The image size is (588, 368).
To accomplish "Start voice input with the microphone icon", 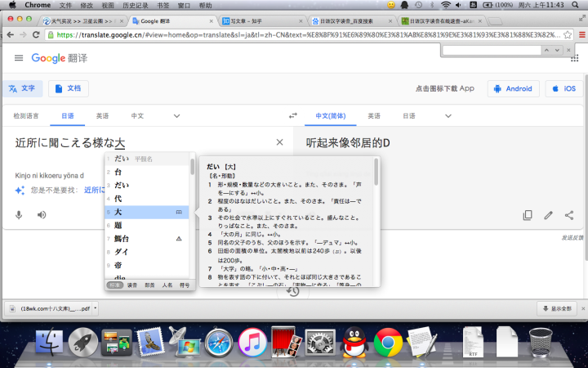I will coord(19,215).
